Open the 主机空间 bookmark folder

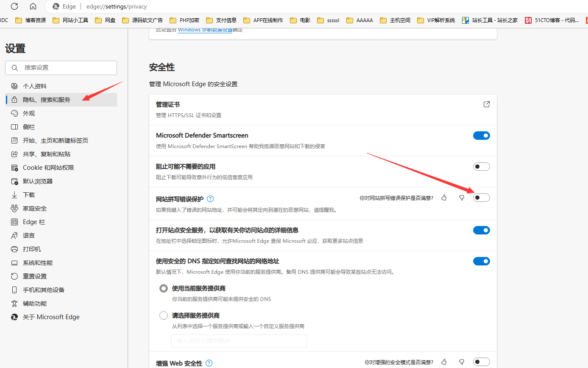(x=395, y=20)
